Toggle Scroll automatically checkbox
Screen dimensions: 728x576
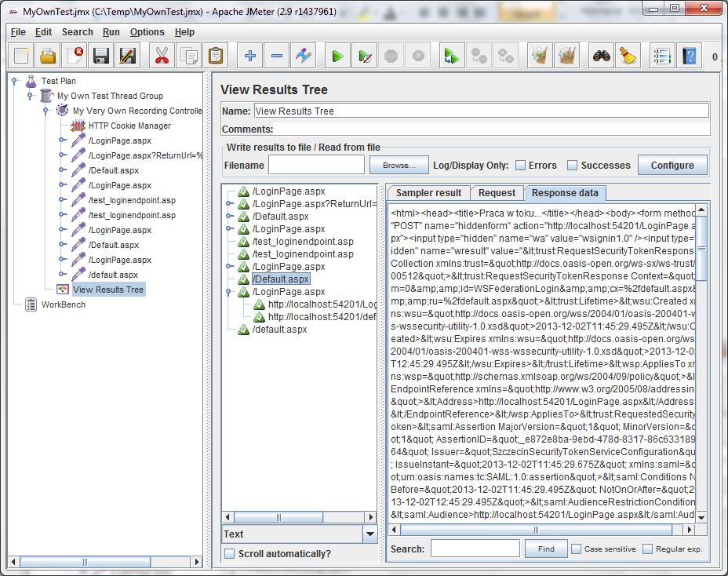tap(229, 554)
